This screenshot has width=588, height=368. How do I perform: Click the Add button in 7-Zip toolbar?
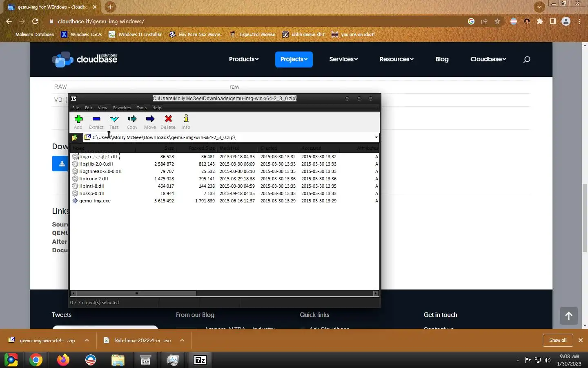click(78, 122)
